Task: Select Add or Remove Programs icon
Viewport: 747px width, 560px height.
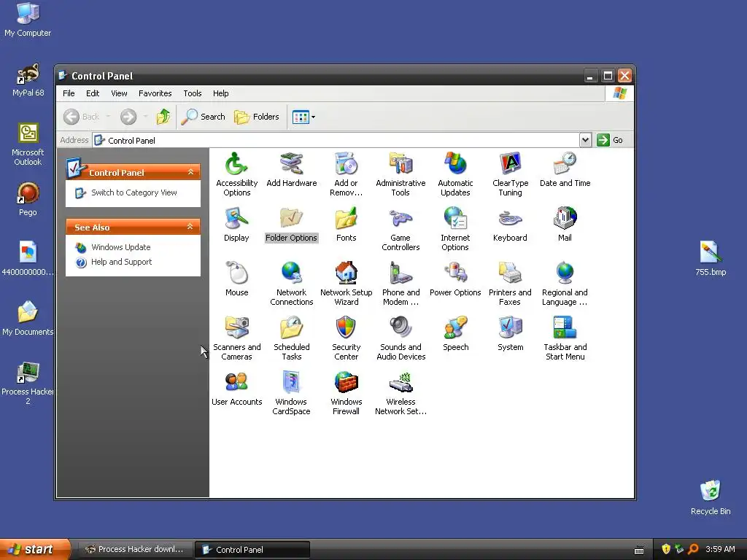Action: (x=346, y=165)
